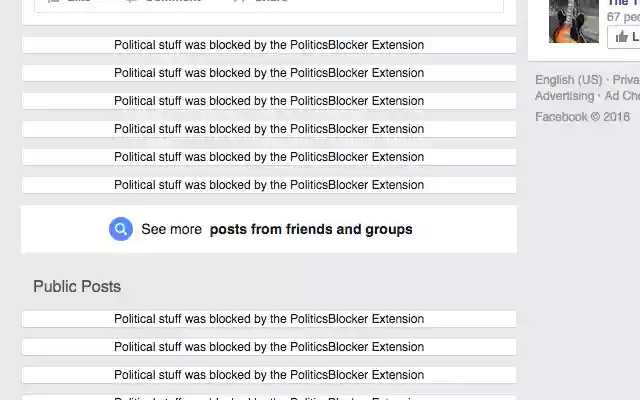Click the thumbs-up icon in the sidebar Like button
The height and width of the screenshot is (400, 640).
(622, 37)
